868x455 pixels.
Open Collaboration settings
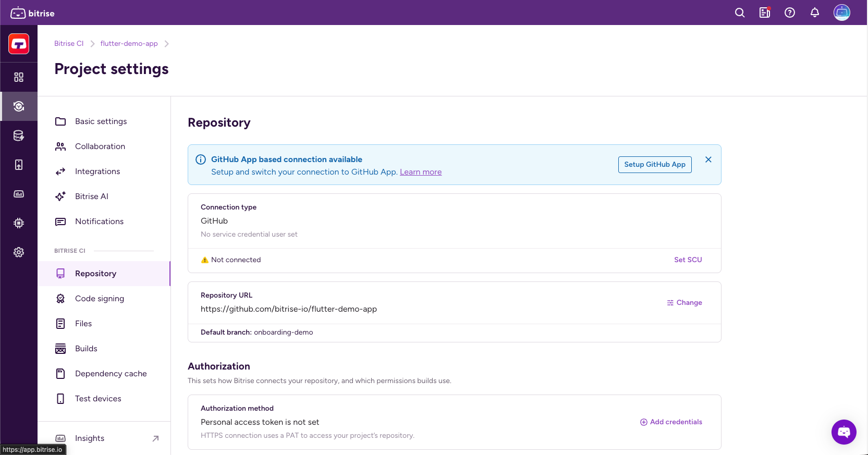(104, 146)
